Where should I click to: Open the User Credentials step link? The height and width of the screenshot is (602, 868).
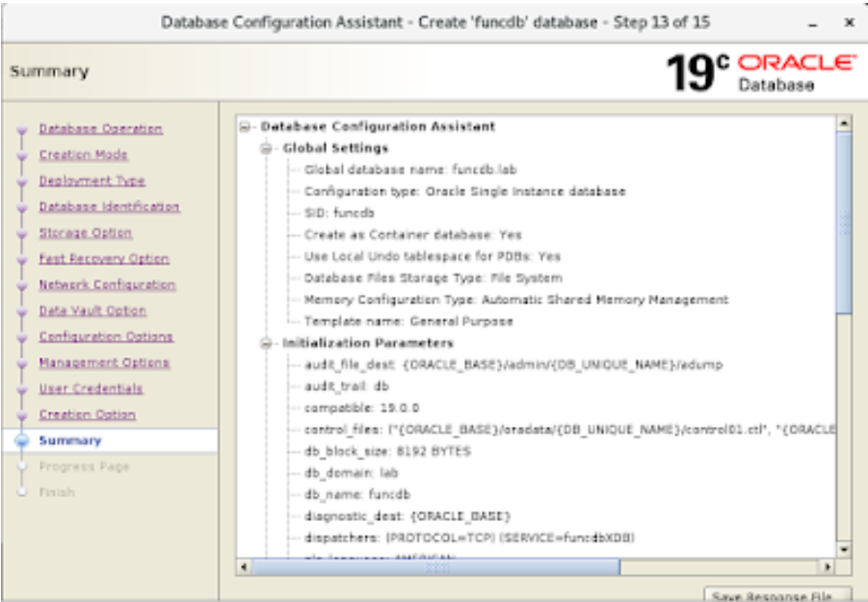(x=91, y=388)
